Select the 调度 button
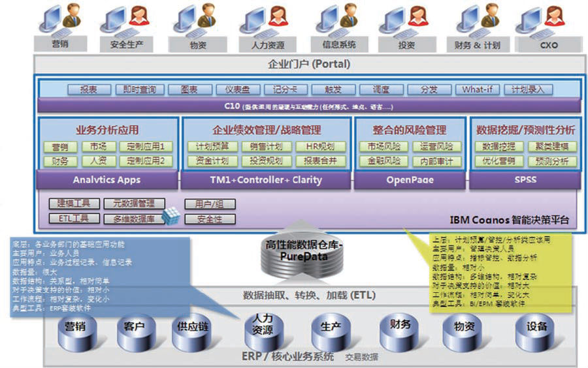This screenshot has height=368, width=588. 382,89
